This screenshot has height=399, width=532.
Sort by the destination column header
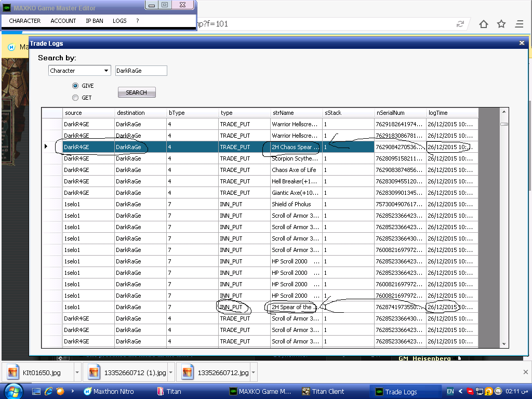140,113
